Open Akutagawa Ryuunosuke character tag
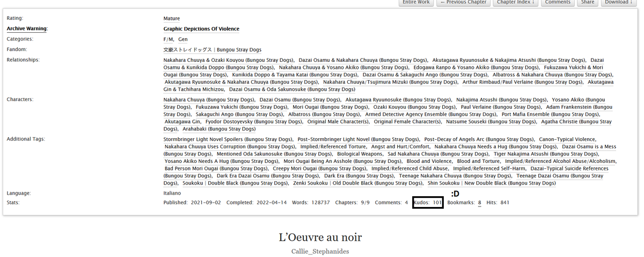 pyautogui.click(x=398, y=100)
